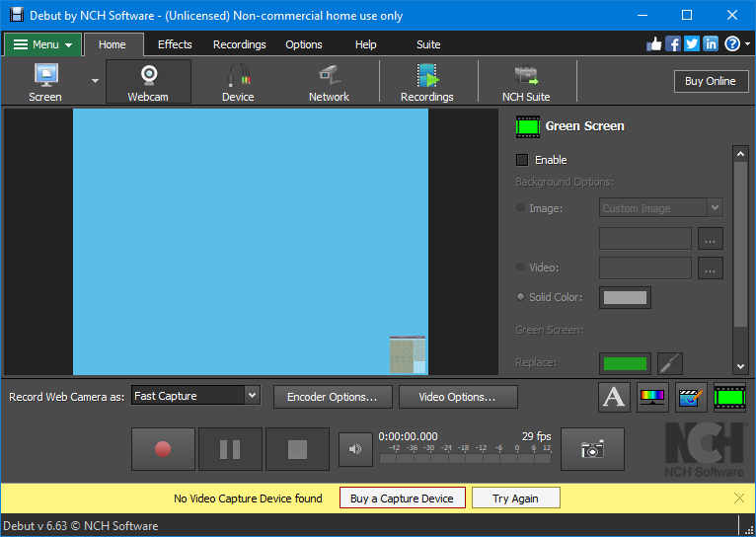Expand the arrow beside help icon
This screenshot has width=756, height=537.
[747, 43]
